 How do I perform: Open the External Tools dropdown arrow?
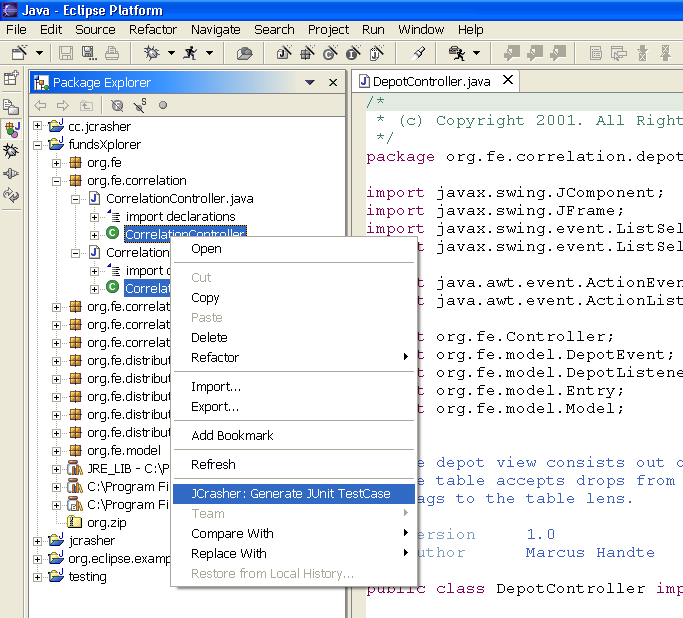[x=477, y=53]
